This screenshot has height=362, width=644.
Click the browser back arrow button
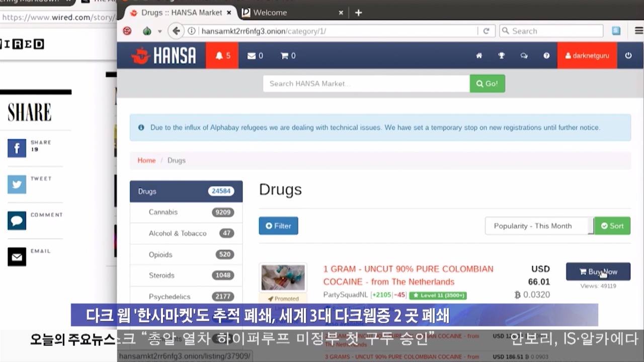point(176,31)
